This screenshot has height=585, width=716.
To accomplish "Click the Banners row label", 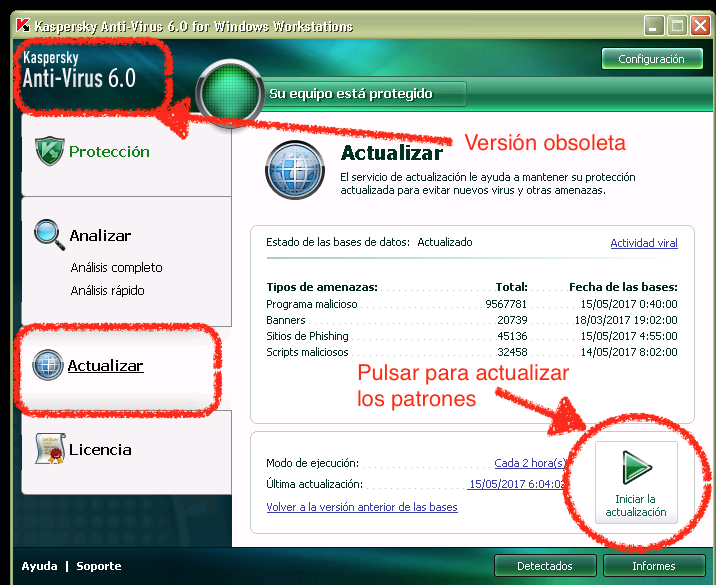I will pyautogui.click(x=286, y=320).
